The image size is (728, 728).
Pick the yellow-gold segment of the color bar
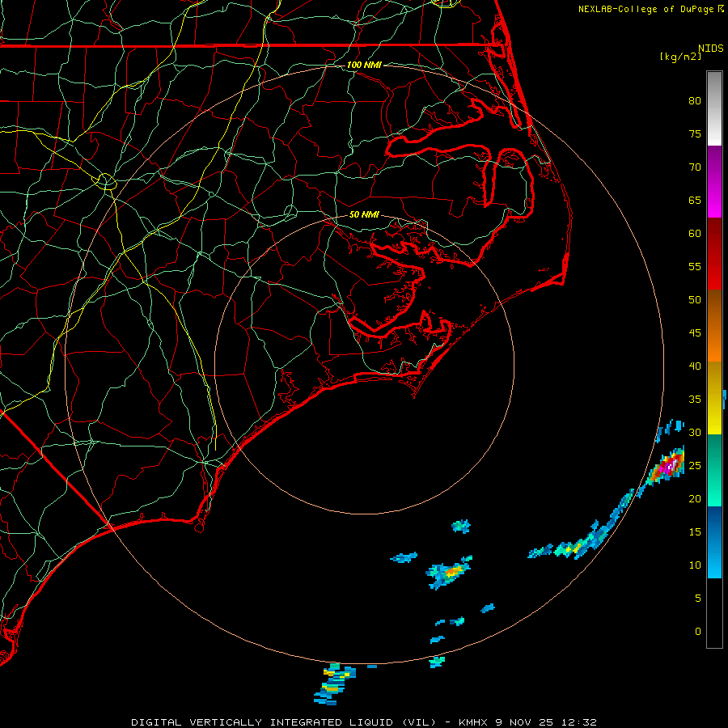pos(714,398)
